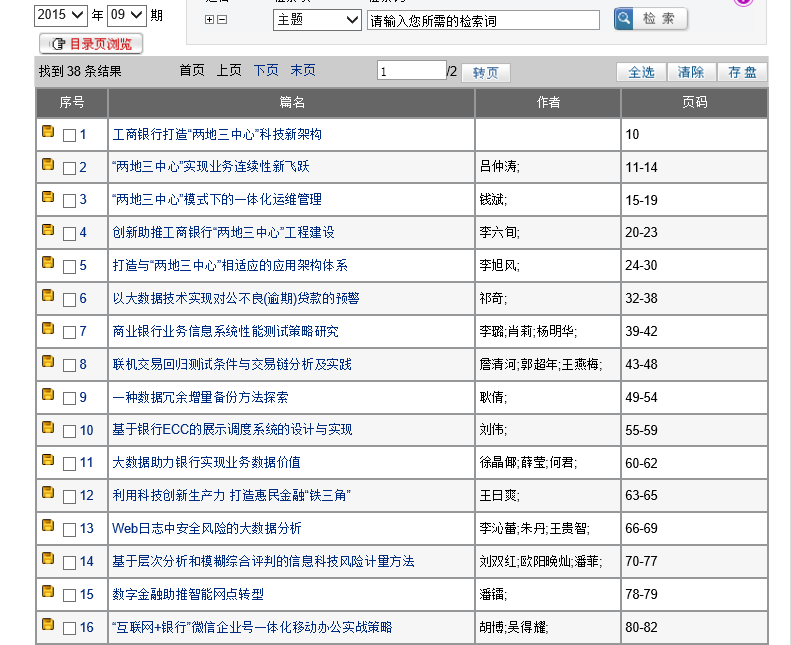Image resolution: width=791 pixels, height=645 pixels.
Task: Open article 以大数据技术实现对公不良(逾期)贷款的预警
Action: click(236, 299)
